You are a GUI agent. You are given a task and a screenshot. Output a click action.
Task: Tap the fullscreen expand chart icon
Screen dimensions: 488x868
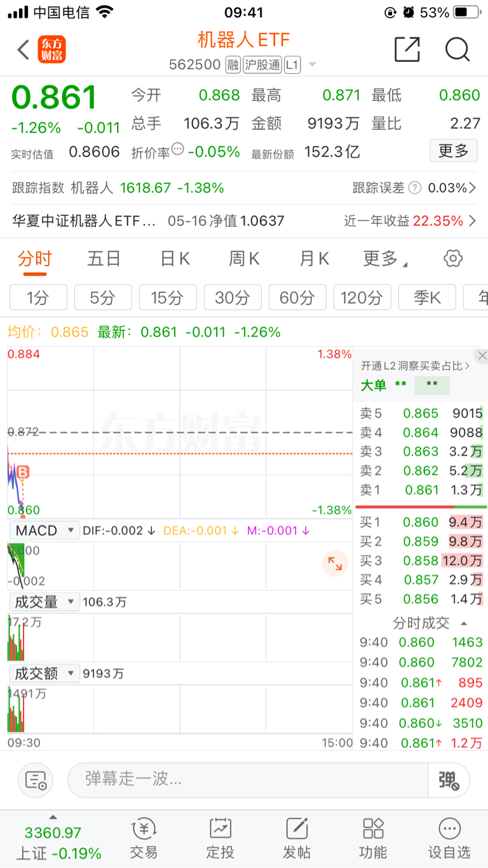pyautogui.click(x=335, y=563)
